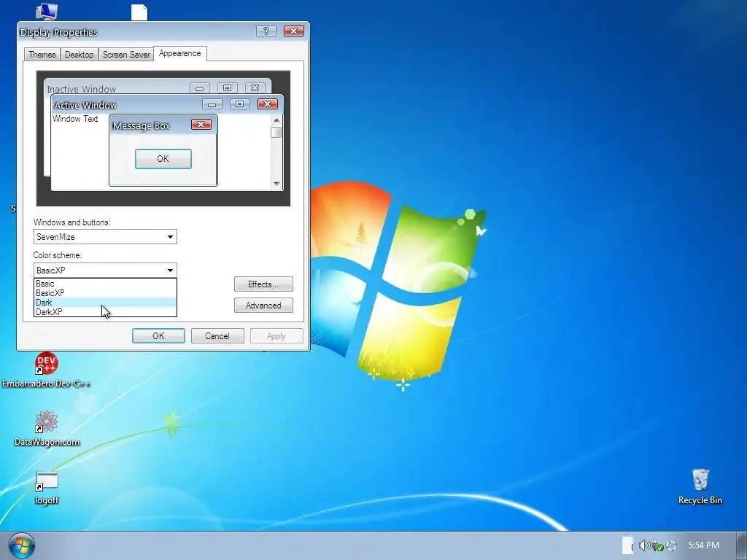Pick the Dark color scheme
The image size is (747, 560).
(x=105, y=303)
